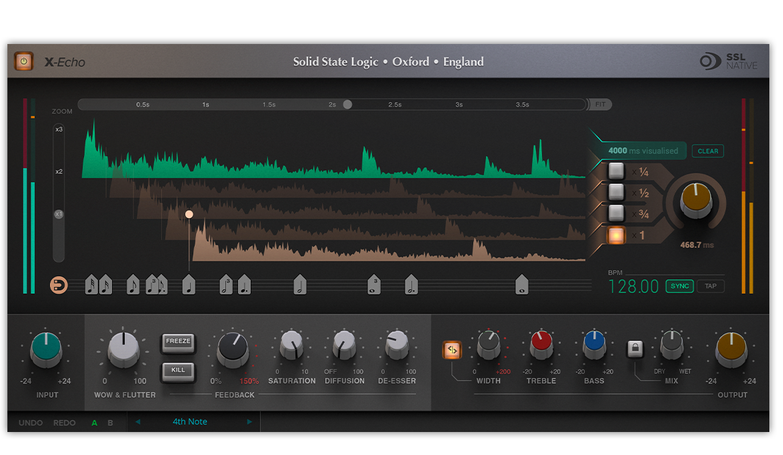Screen dimensions: 783x455
Task: Click the x3 zoom level label
Action: pyautogui.click(x=59, y=129)
